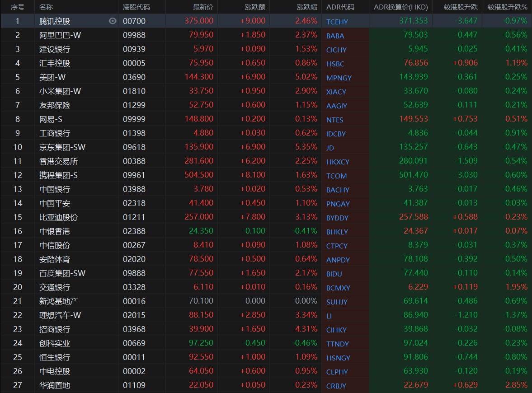Click the HSBC ADR code
Image resolution: width=532 pixels, height=393 pixels.
335,64
